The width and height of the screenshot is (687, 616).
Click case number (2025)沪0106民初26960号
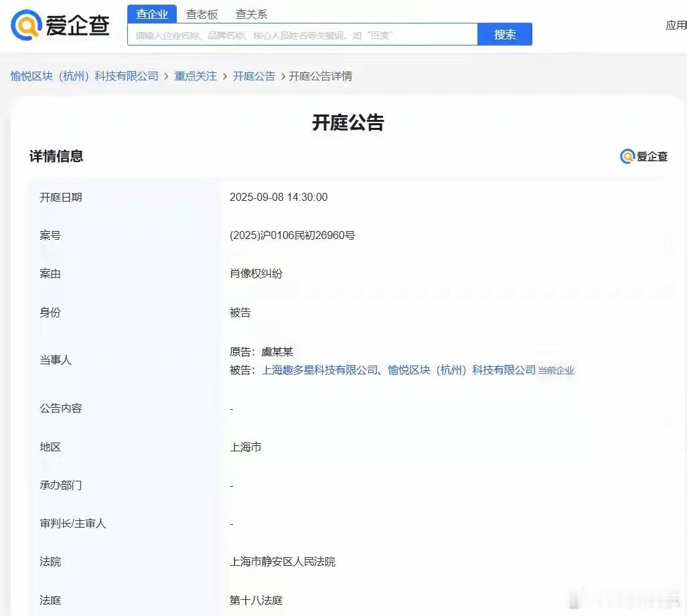292,235
